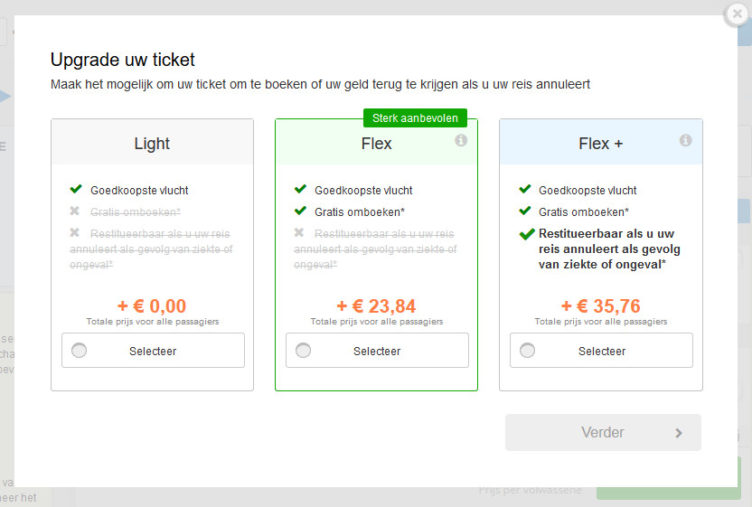This screenshot has width=752, height=507.
Task: Select the Light ticket radio button
Action: click(x=79, y=350)
